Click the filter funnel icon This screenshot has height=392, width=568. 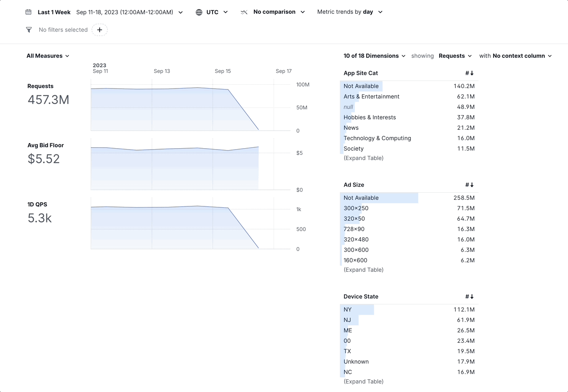pyautogui.click(x=28, y=29)
